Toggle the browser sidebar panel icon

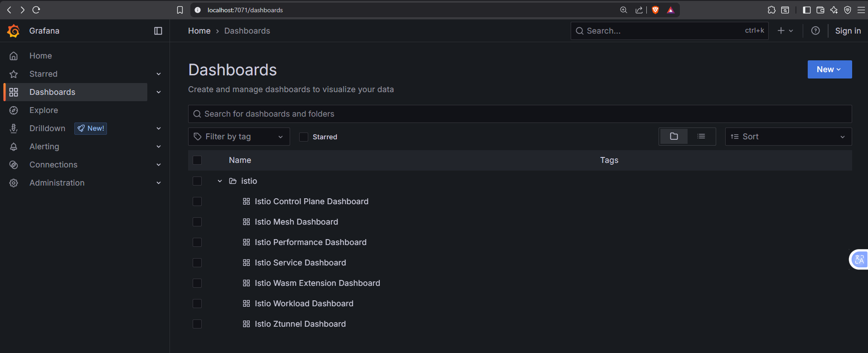click(807, 10)
